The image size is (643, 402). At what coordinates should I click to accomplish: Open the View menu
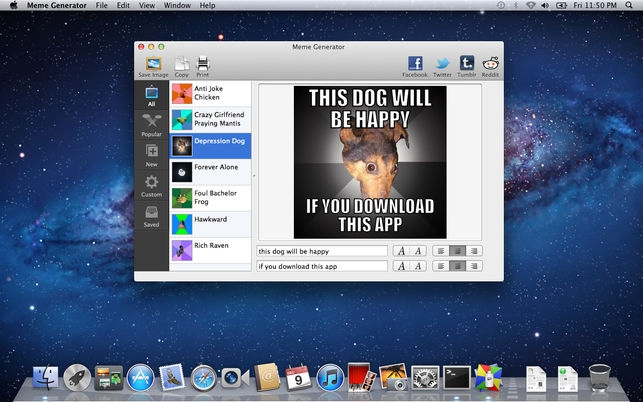[147, 5]
